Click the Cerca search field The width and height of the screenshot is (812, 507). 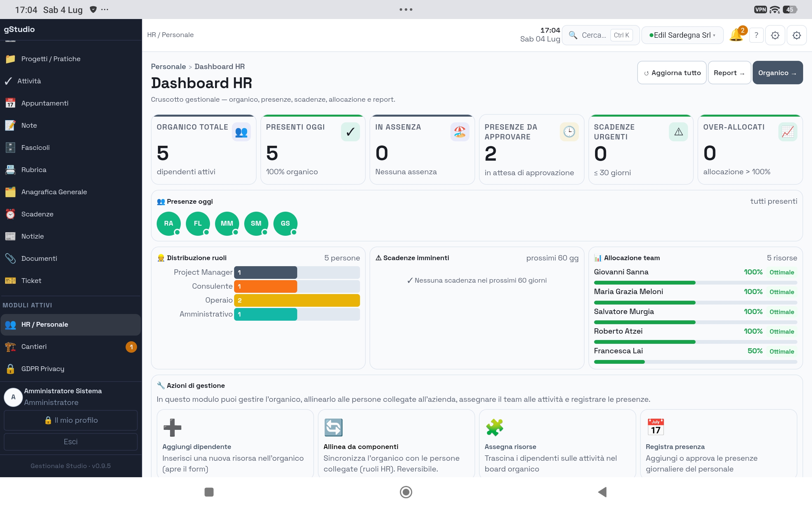tap(601, 35)
